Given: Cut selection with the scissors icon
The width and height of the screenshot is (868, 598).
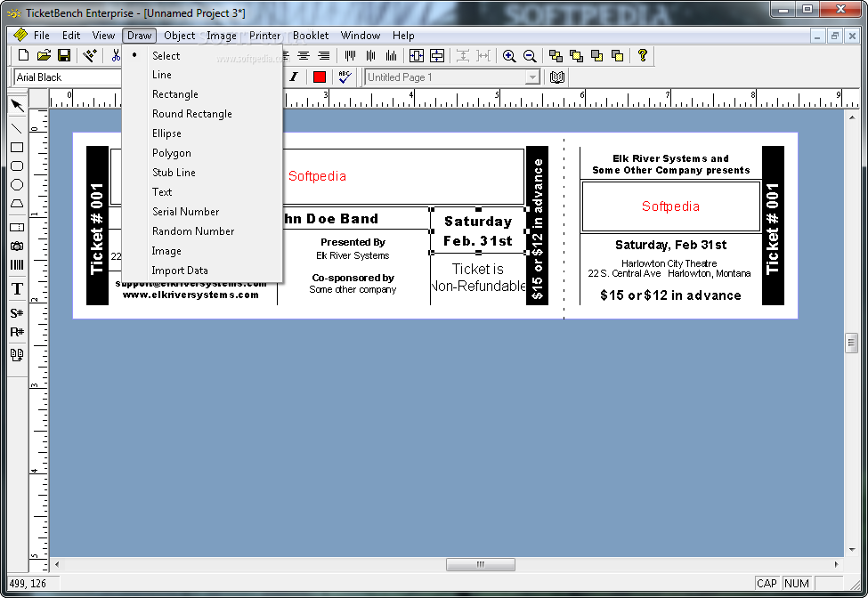Looking at the screenshot, I should [116, 55].
